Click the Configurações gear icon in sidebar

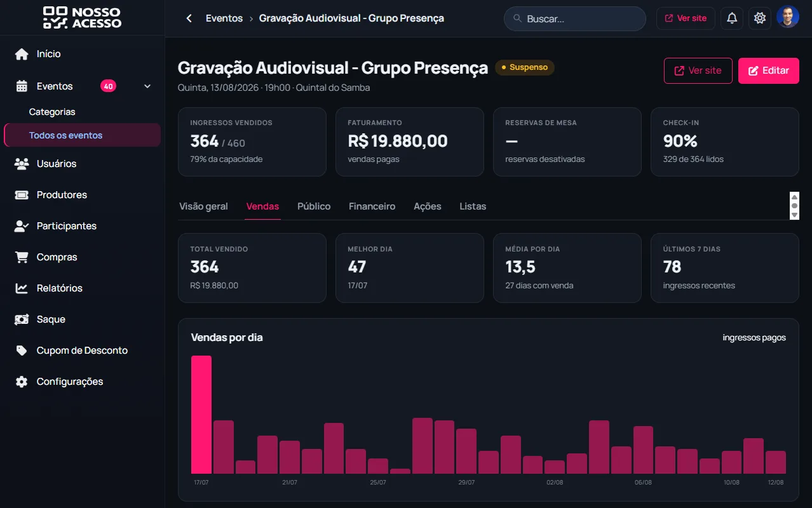tap(22, 382)
